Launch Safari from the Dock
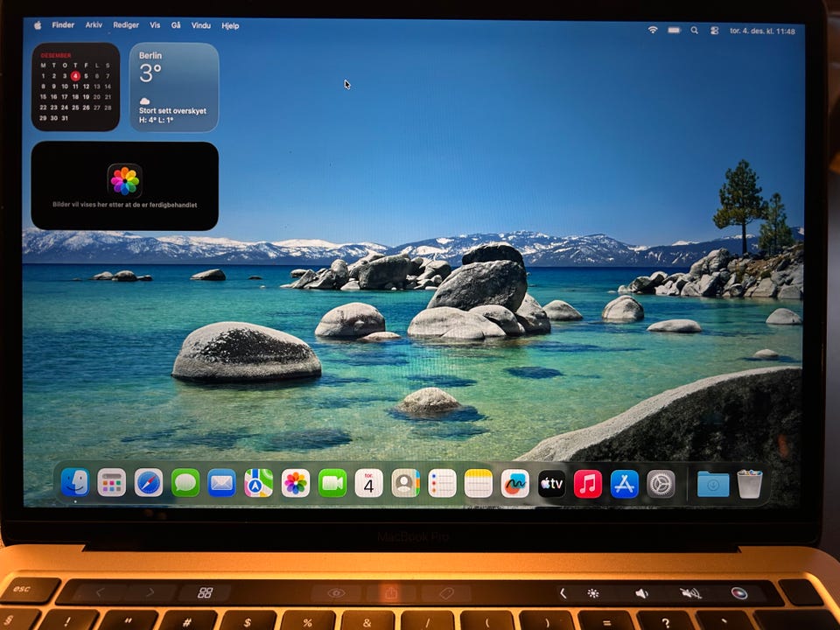 pyautogui.click(x=149, y=483)
